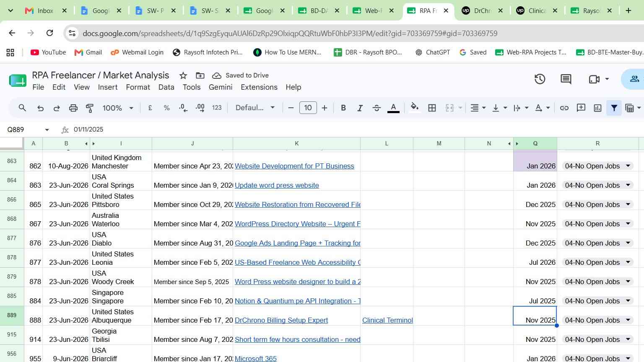Click the borders toolbar icon
The width and height of the screenshot is (644, 362).
click(432, 108)
